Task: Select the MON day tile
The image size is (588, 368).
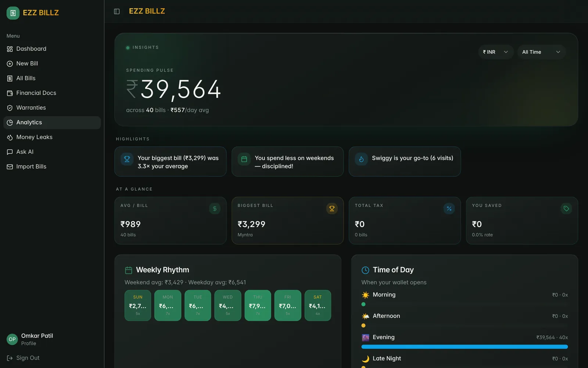Action: click(168, 305)
